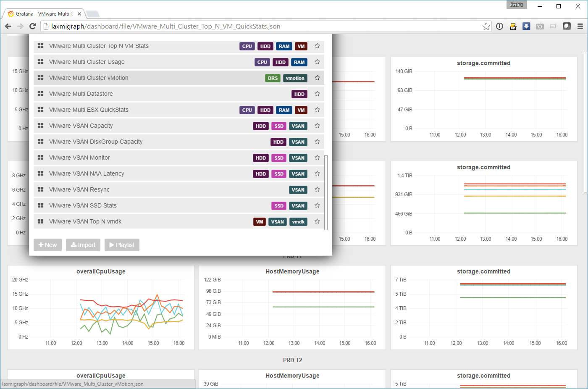Star the VMware Multi Datastore dashboard
This screenshot has height=389, width=588.
(x=317, y=94)
